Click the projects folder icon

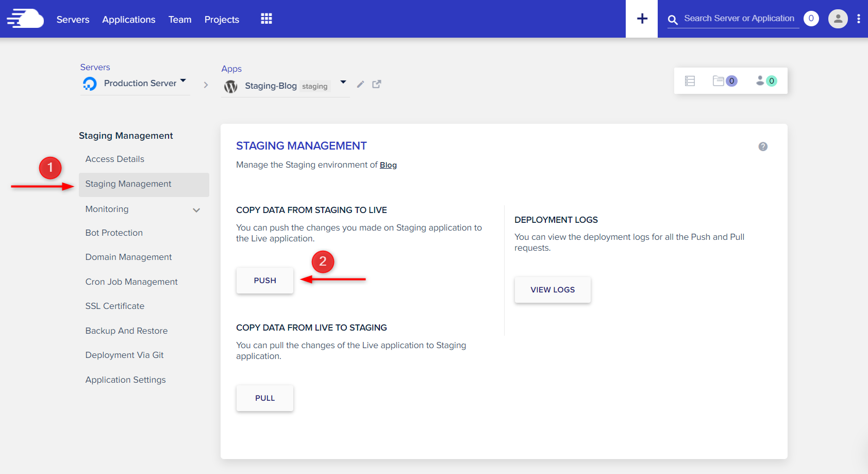pyautogui.click(x=718, y=80)
